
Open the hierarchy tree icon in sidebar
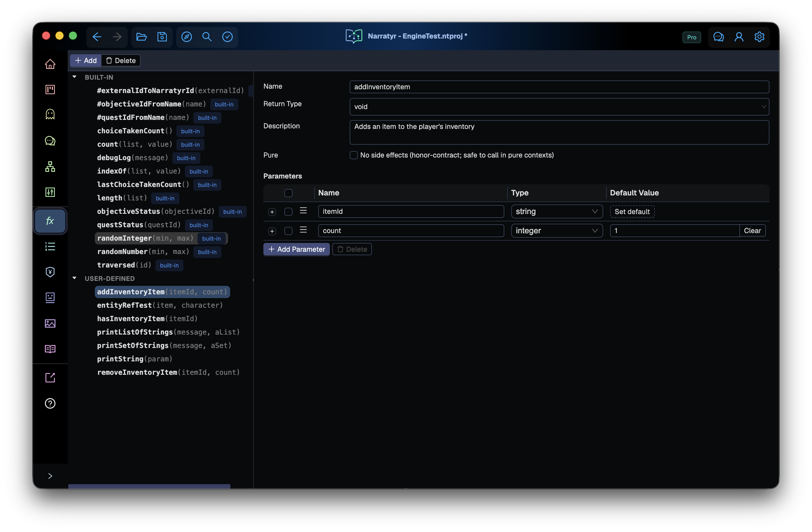click(x=50, y=167)
